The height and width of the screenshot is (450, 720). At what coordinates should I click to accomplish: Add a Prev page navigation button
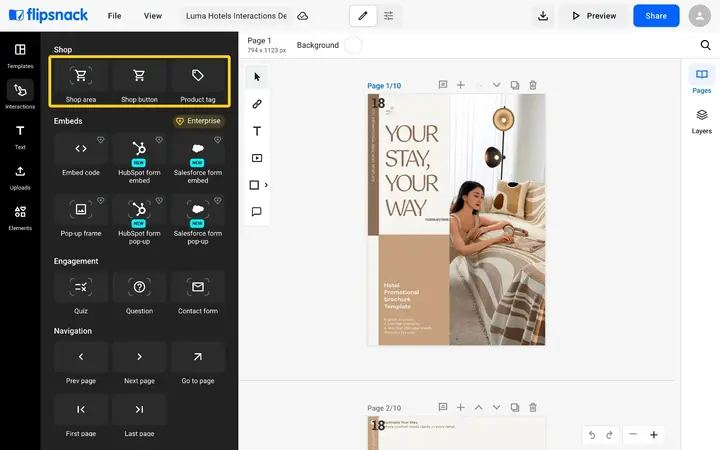coord(81,363)
